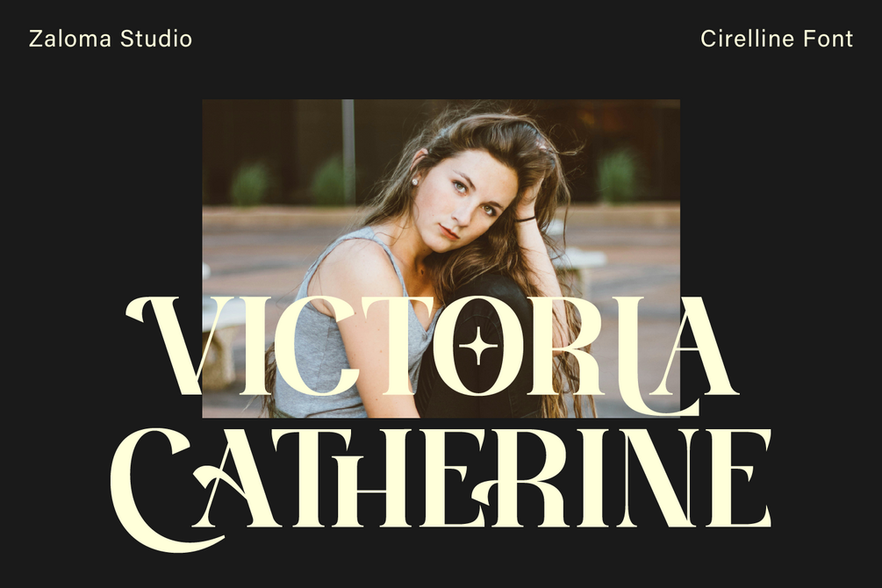Click the black wristband on her wrist
Viewport: 882px width, 588px height.
click(x=526, y=219)
